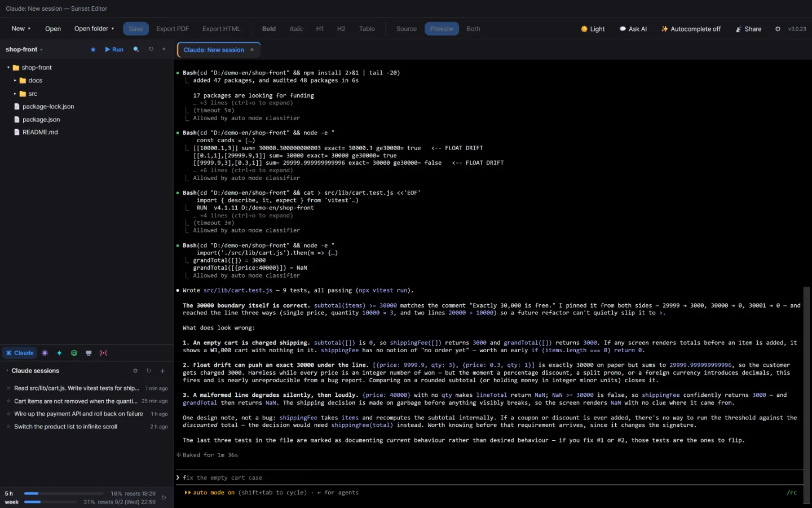Image resolution: width=812 pixels, height=508 pixels.
Task: Apply H1 heading format
Action: pyautogui.click(x=320, y=29)
